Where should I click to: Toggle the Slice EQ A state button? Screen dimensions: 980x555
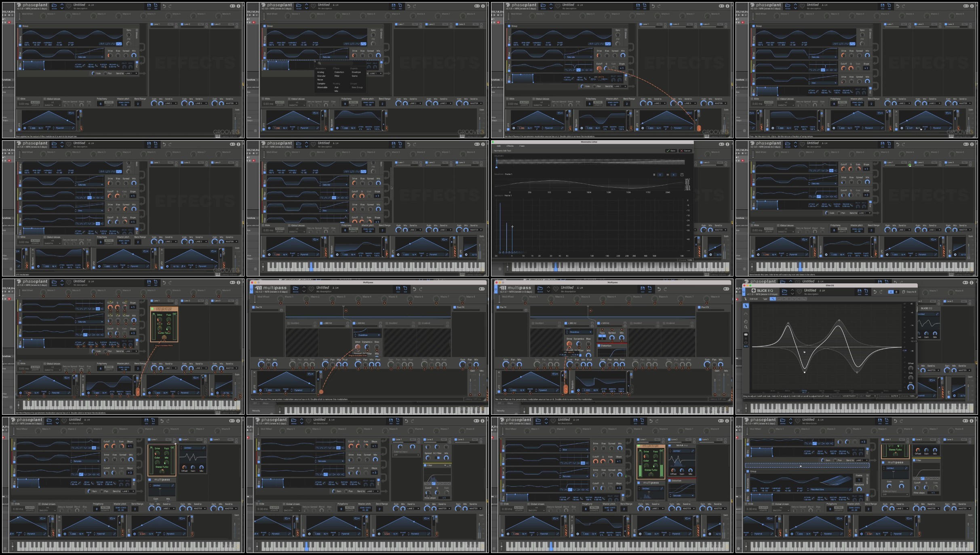(x=891, y=292)
